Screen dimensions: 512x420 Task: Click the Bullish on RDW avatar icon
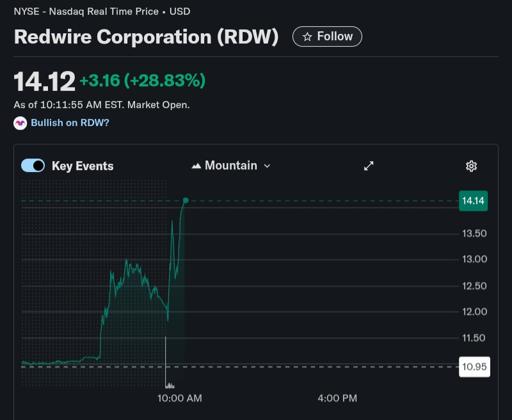point(20,123)
